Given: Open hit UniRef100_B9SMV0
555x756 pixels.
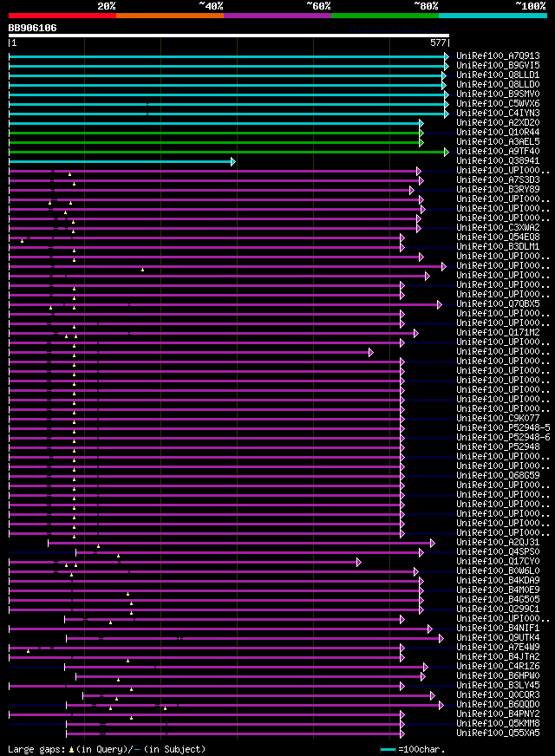Looking at the screenshot, I should pos(498,94).
